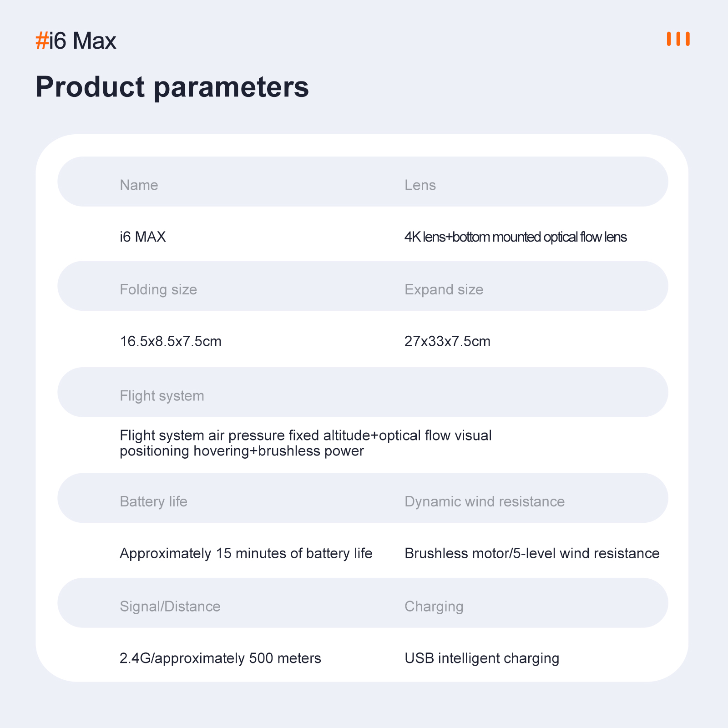
Task: Click the 15 minutes battery life text
Action: (246, 553)
